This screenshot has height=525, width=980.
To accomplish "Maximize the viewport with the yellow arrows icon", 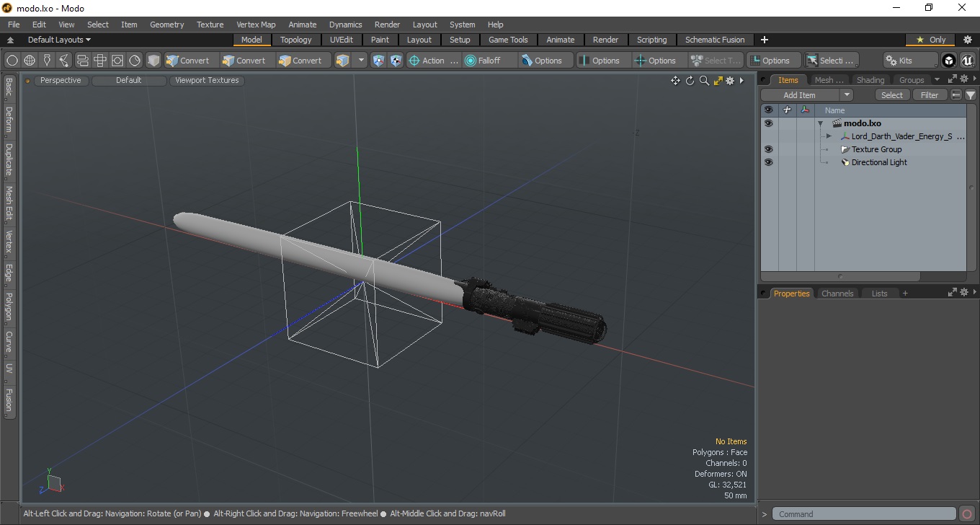I will pyautogui.click(x=718, y=81).
